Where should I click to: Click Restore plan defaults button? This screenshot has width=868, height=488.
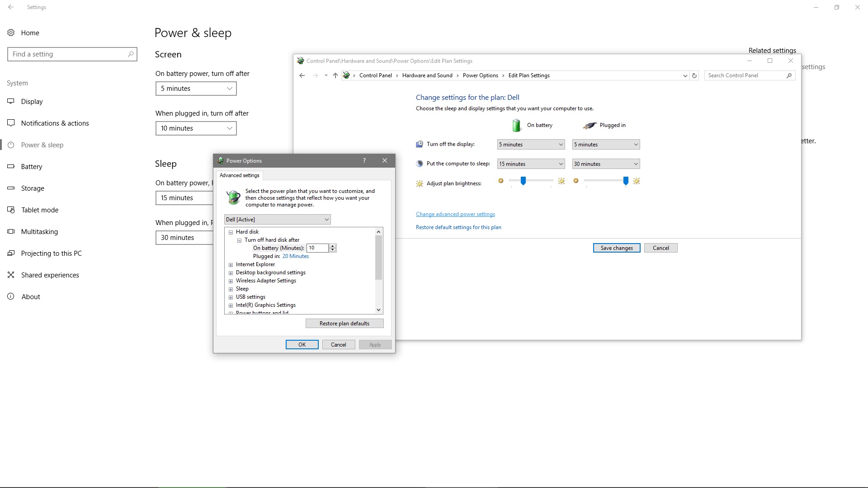pyautogui.click(x=344, y=324)
